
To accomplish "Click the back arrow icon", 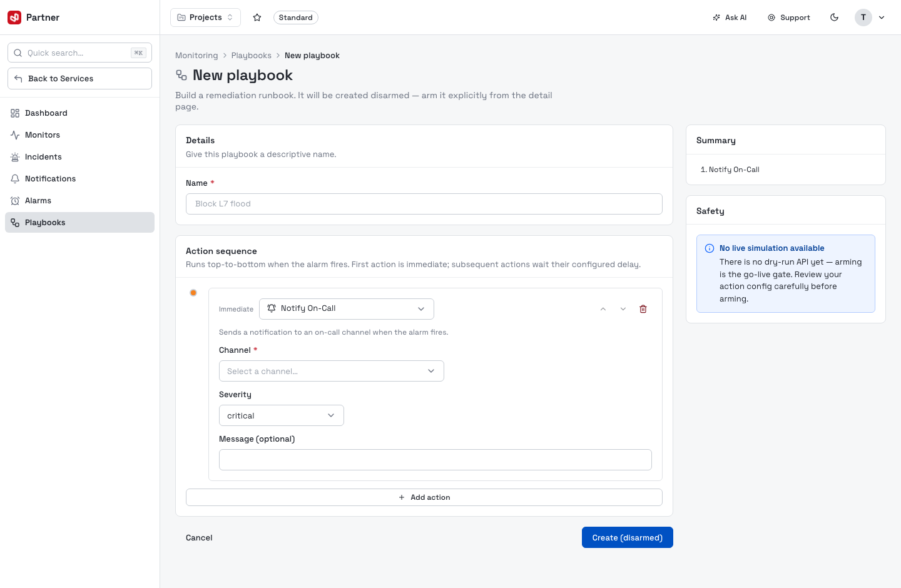I will [x=18, y=79].
